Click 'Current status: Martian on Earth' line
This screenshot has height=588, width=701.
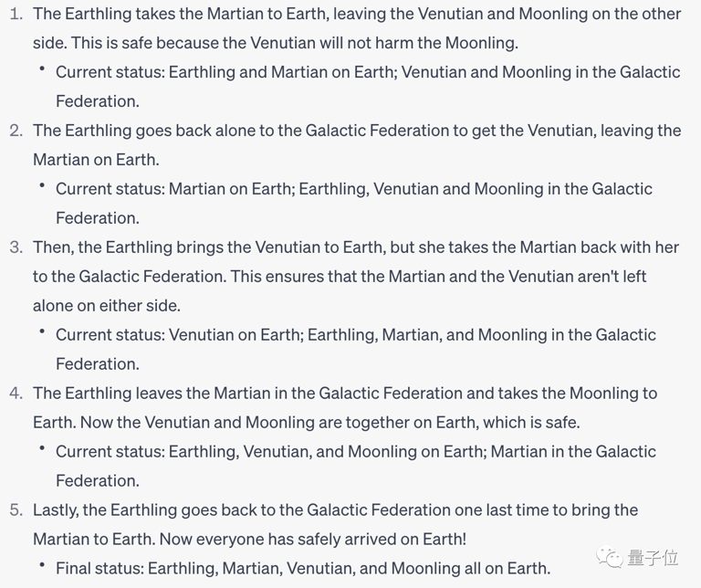tap(354, 189)
